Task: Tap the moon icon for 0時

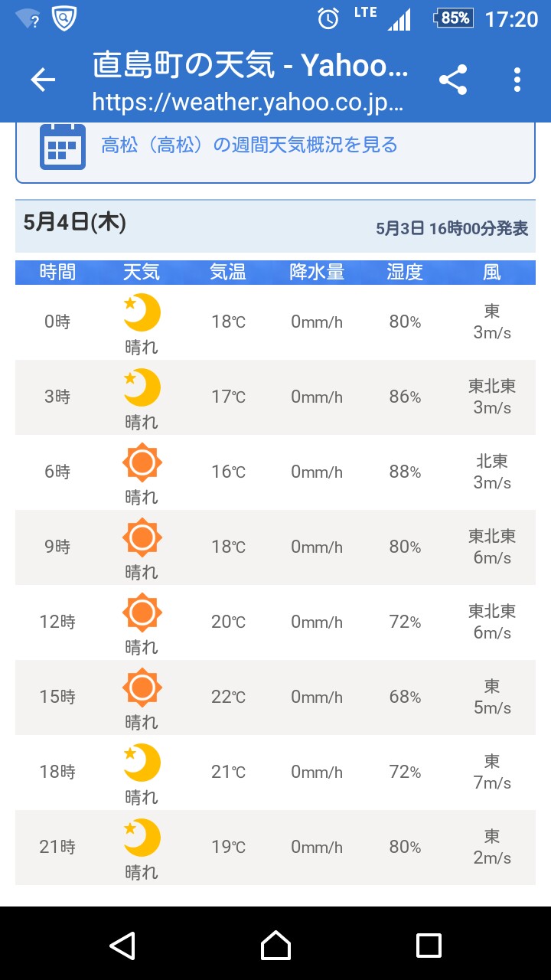Action: [142, 312]
